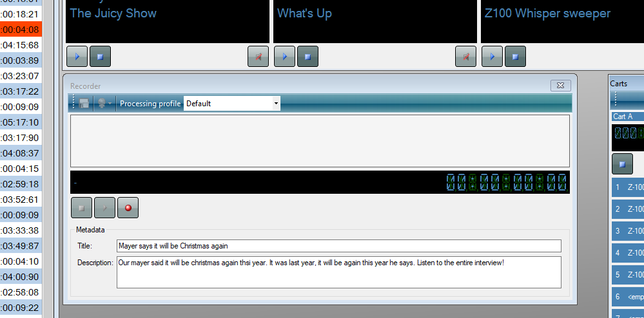Screen dimensions: 644x318
Task: Toggle mute icon on What's Up player
Action: (465, 56)
